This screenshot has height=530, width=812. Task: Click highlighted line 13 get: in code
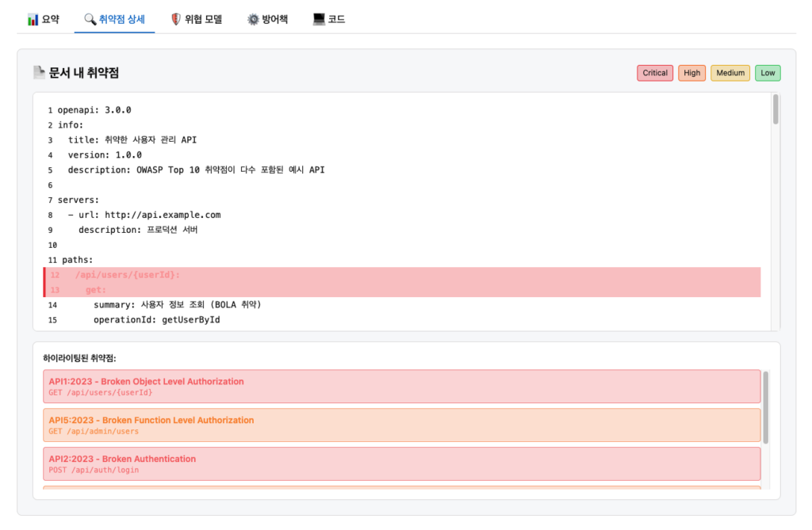pos(96,290)
